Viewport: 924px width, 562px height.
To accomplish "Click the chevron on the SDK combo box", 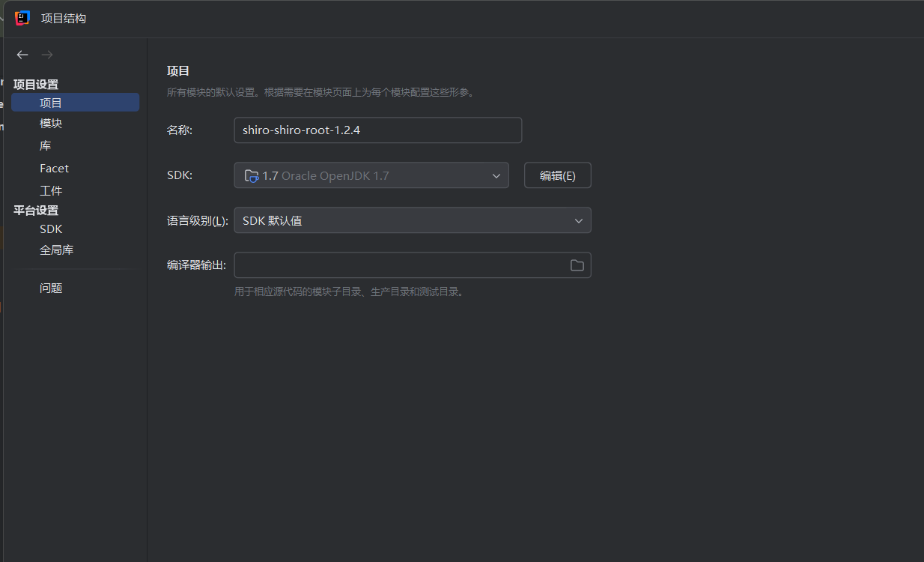I will click(496, 176).
